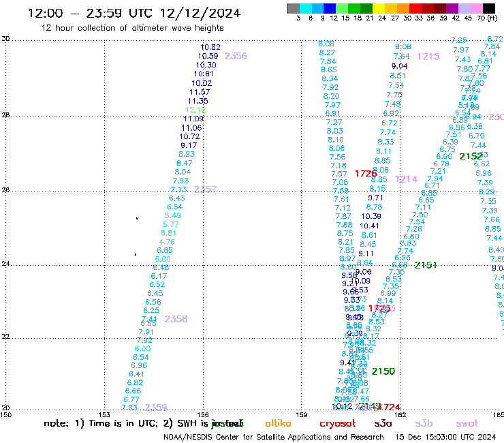
Task: Click the wave height value '11.35'
Action: coord(198,101)
